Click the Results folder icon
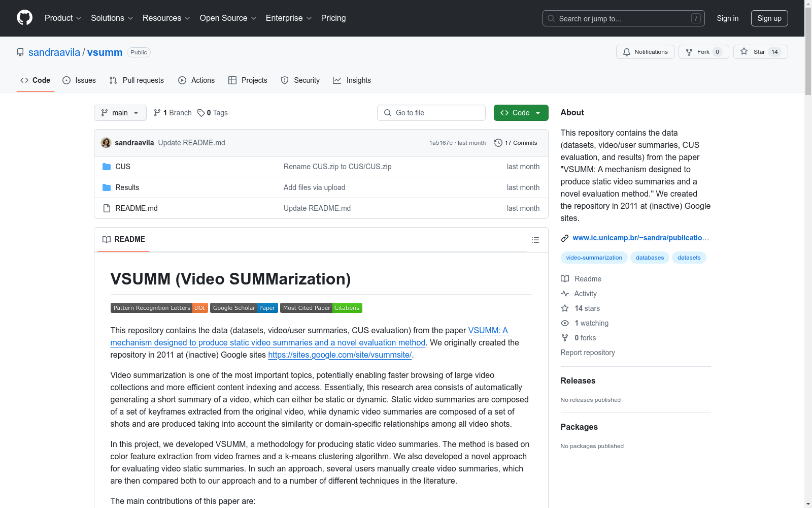 107,187
